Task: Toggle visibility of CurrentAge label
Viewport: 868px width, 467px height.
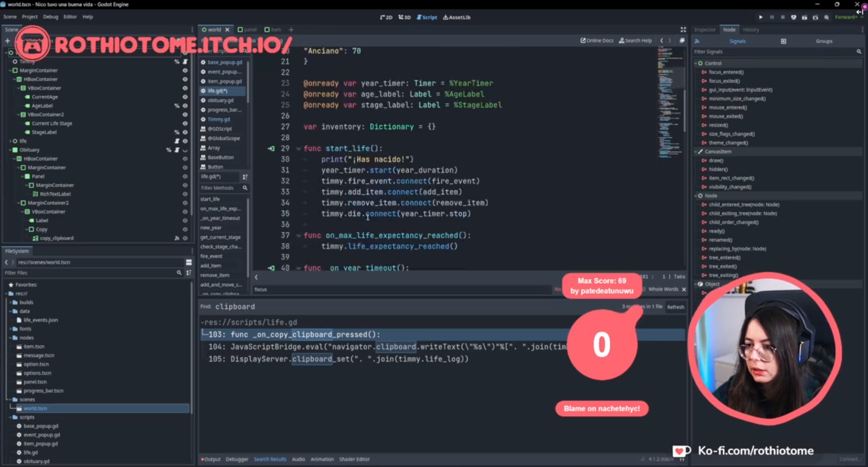Action: tap(185, 97)
